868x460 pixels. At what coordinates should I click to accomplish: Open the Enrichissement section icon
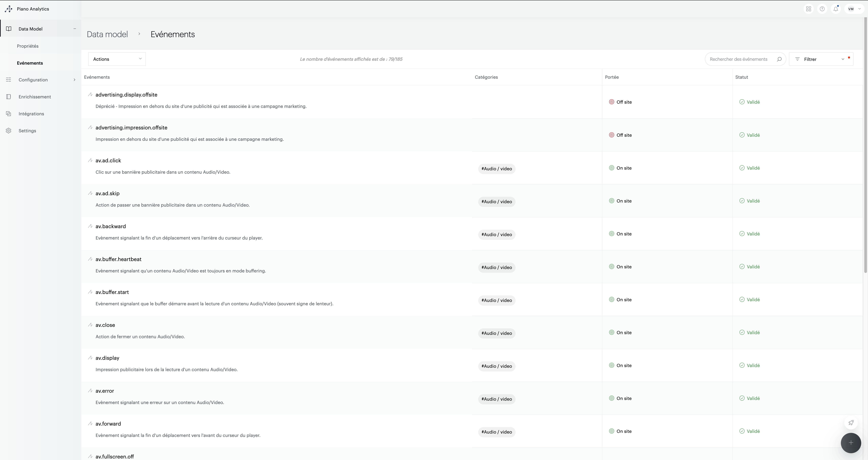8,97
